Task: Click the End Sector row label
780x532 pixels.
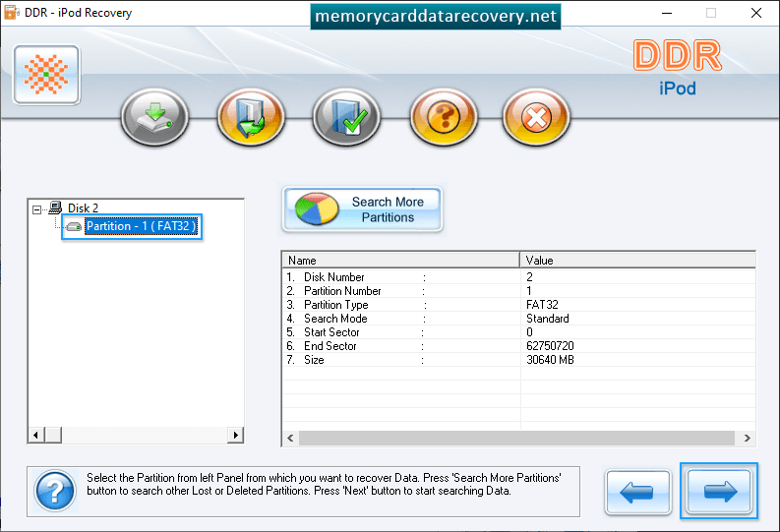Action: click(330, 346)
